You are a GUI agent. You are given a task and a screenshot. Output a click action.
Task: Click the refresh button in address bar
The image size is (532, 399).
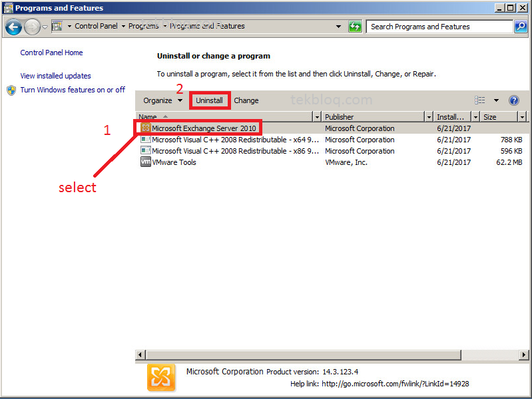(355, 27)
